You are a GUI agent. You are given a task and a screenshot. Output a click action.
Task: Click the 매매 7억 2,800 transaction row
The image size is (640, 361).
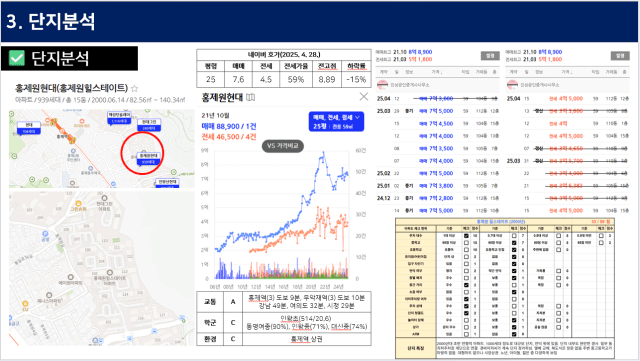[x=438, y=198]
